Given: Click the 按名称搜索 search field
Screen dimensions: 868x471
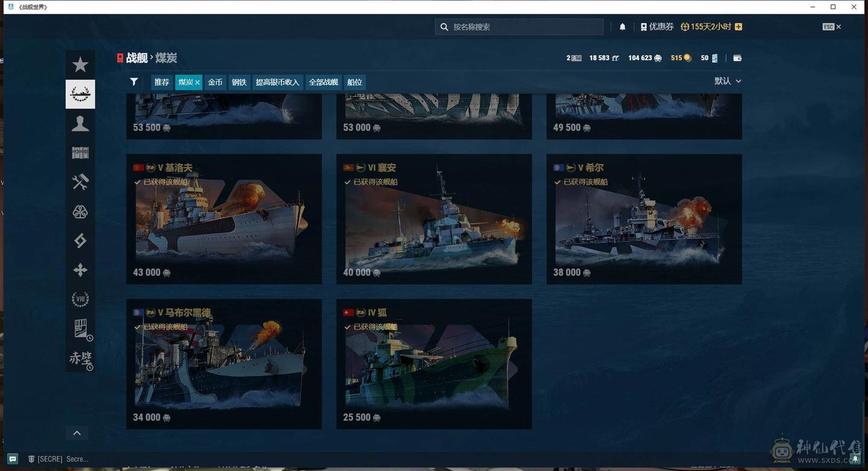Looking at the screenshot, I should 519,27.
